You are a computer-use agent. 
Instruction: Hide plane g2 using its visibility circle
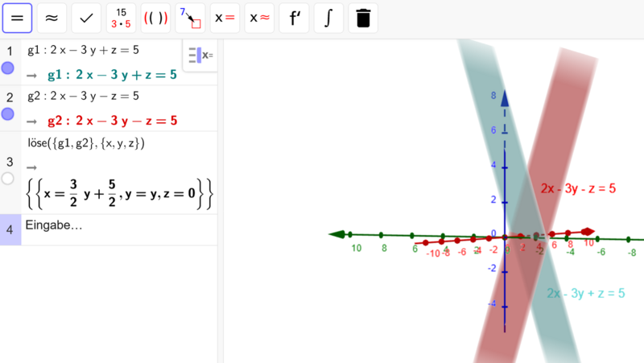point(8,114)
